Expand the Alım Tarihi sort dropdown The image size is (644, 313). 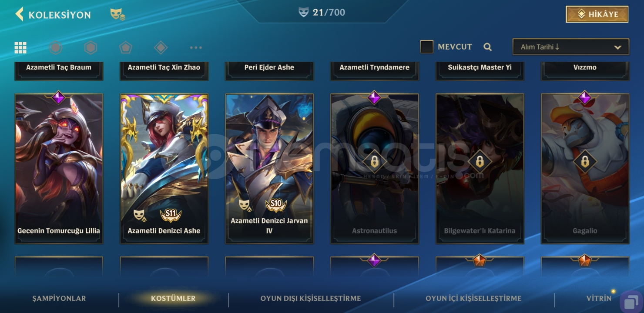571,47
